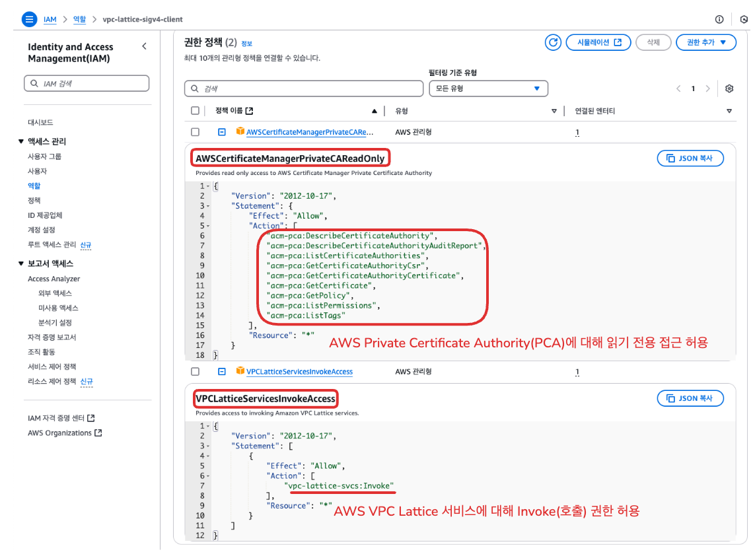The height and width of the screenshot is (560, 755).
Task: Click page number 1 in pagination
Action: click(x=693, y=88)
